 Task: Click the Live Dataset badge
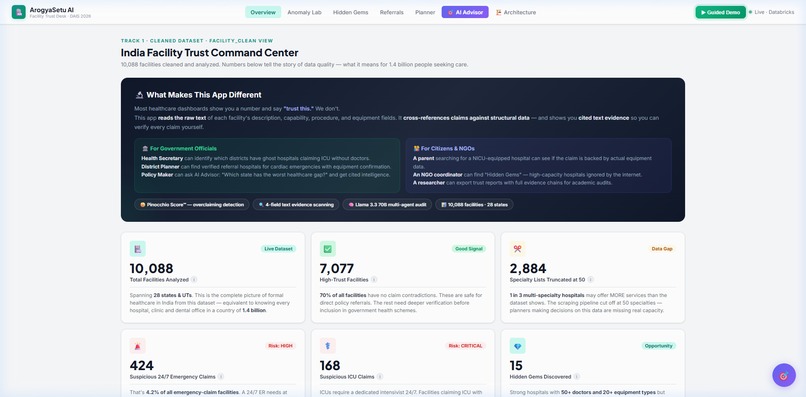pos(278,249)
